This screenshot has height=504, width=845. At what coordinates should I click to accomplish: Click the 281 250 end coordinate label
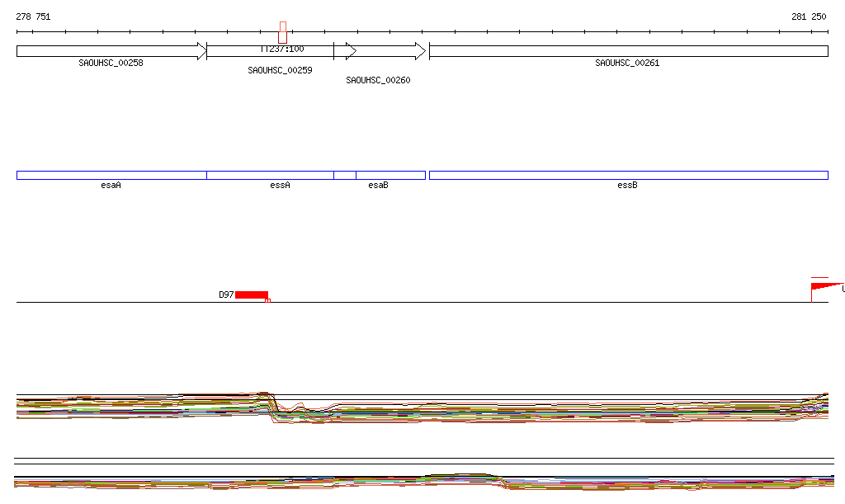coord(809,16)
